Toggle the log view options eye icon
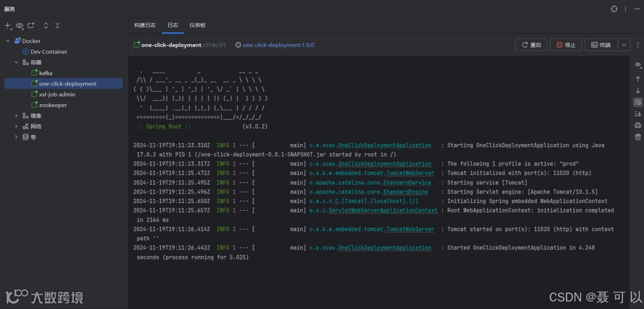Image resolution: width=644 pixels, height=309 pixels. click(637, 64)
